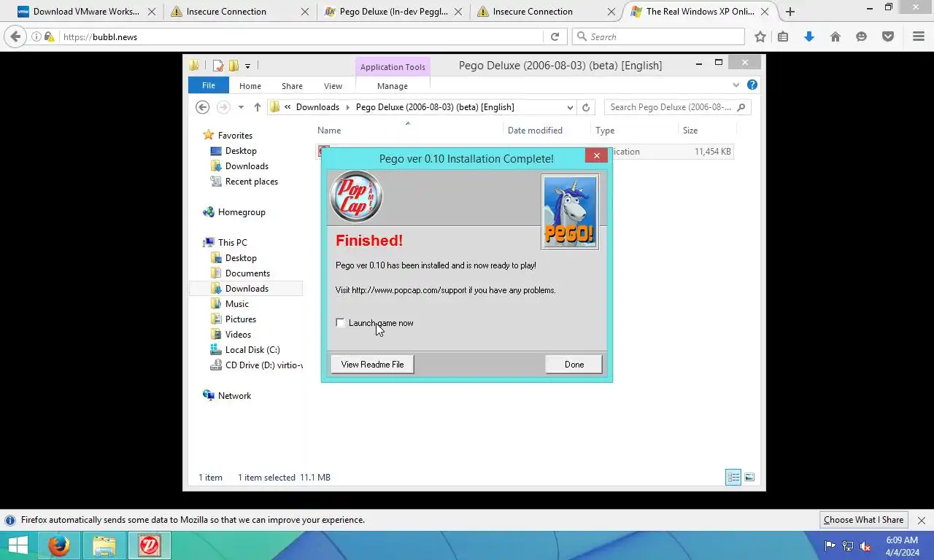The height and width of the screenshot is (560, 934).
Task: Open Downloads under Favorites
Action: pos(247,166)
